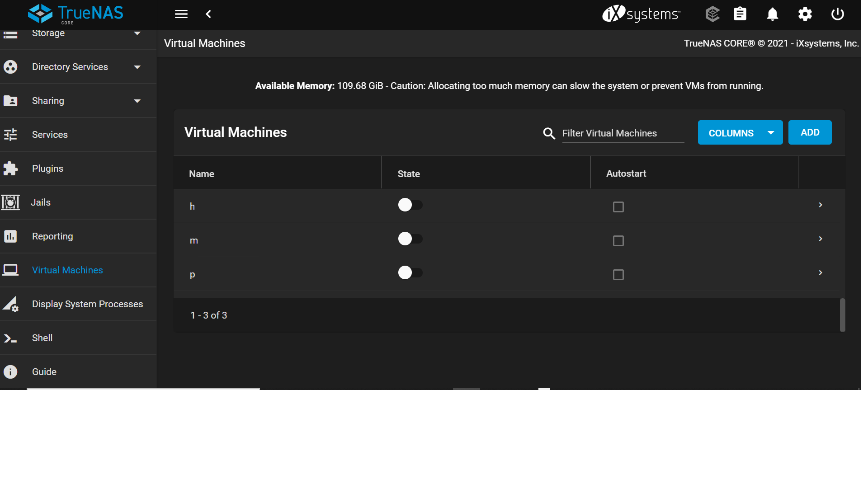
Task: Toggle the state switch for VM h
Action: click(x=410, y=205)
